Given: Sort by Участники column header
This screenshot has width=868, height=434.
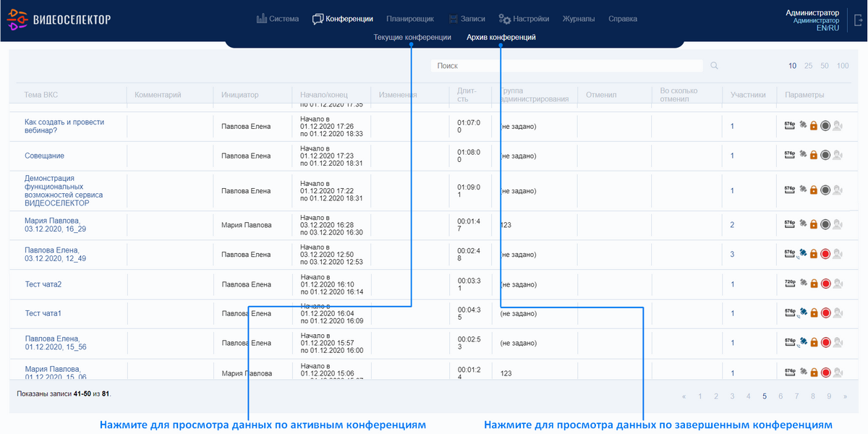Looking at the screenshot, I should (748, 95).
